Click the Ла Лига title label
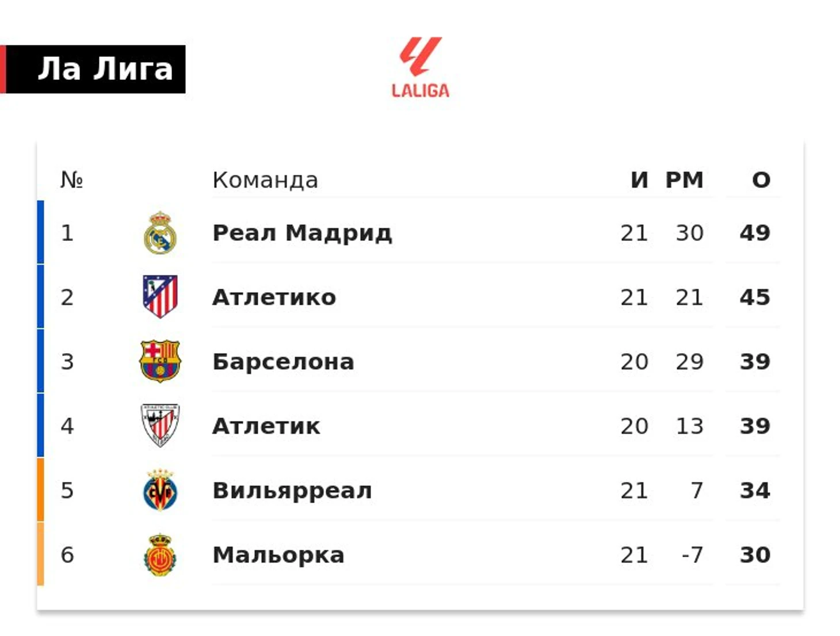 coord(105,69)
